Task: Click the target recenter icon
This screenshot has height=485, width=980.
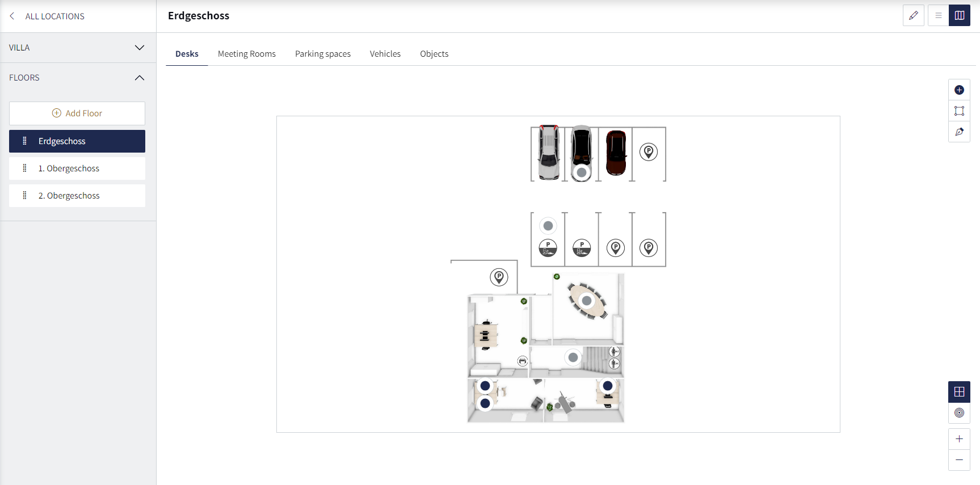Action: tap(959, 412)
